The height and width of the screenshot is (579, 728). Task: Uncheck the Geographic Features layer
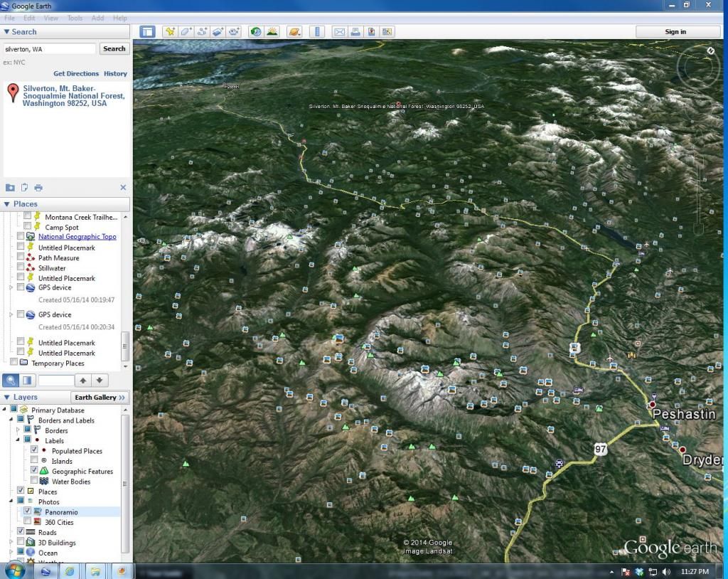pos(34,470)
